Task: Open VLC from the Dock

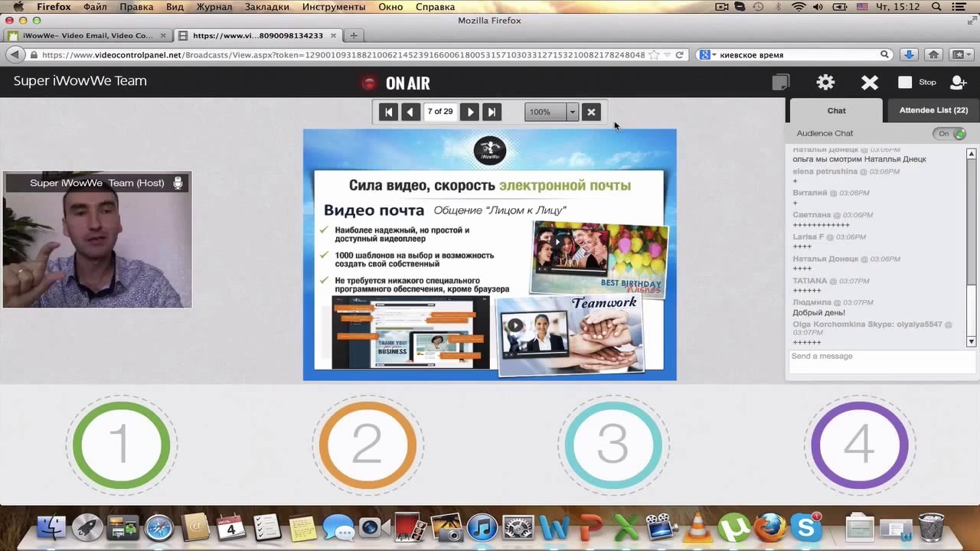Action: click(697, 527)
